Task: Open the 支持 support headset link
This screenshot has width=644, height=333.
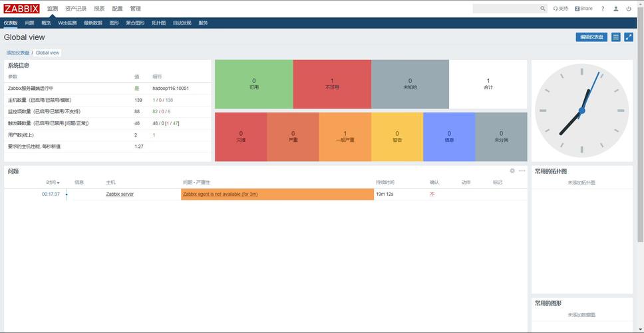Action: click(x=561, y=9)
